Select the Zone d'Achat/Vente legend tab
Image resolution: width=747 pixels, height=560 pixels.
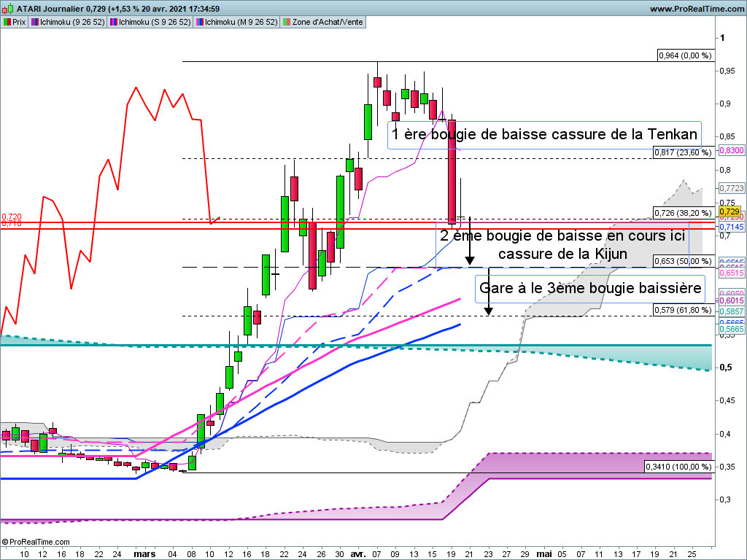point(323,22)
